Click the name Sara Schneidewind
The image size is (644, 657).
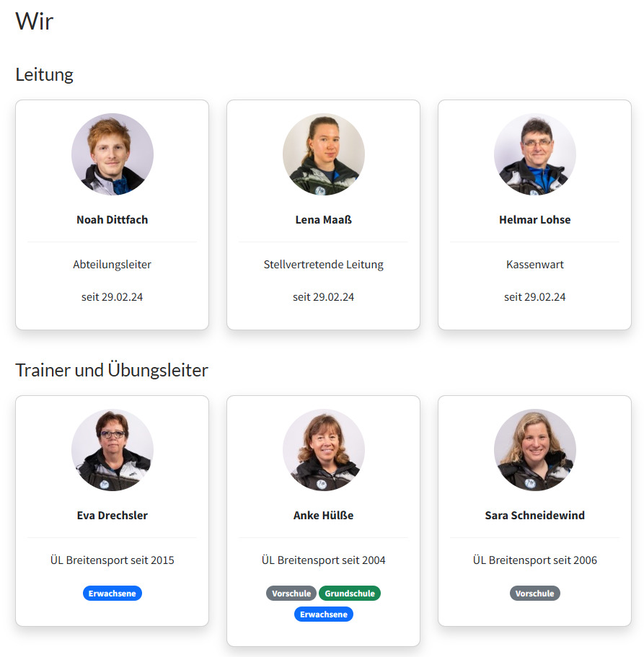point(534,516)
